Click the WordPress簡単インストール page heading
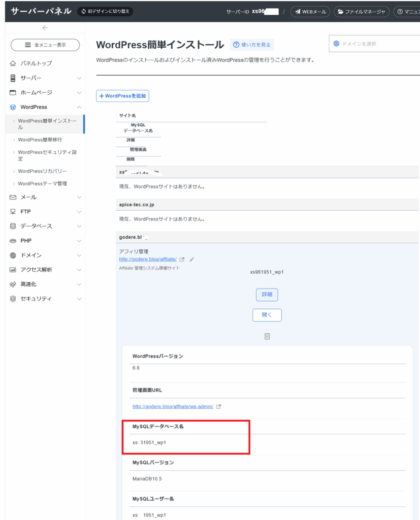This screenshot has height=520, width=420. 160,45
